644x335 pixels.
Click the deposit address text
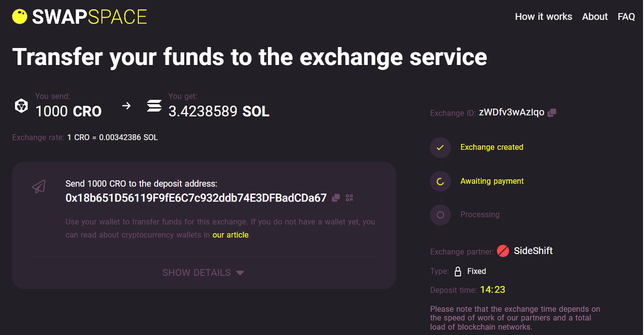pos(196,198)
